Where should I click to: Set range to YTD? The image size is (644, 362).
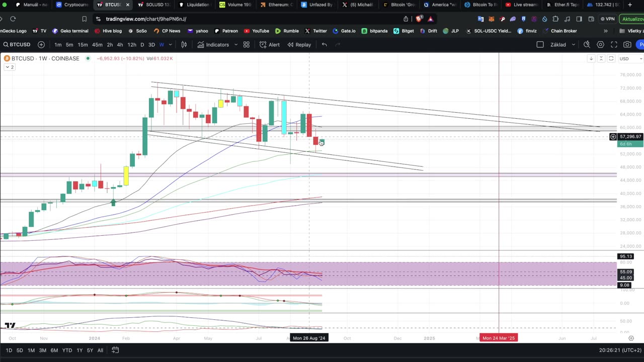(67, 350)
